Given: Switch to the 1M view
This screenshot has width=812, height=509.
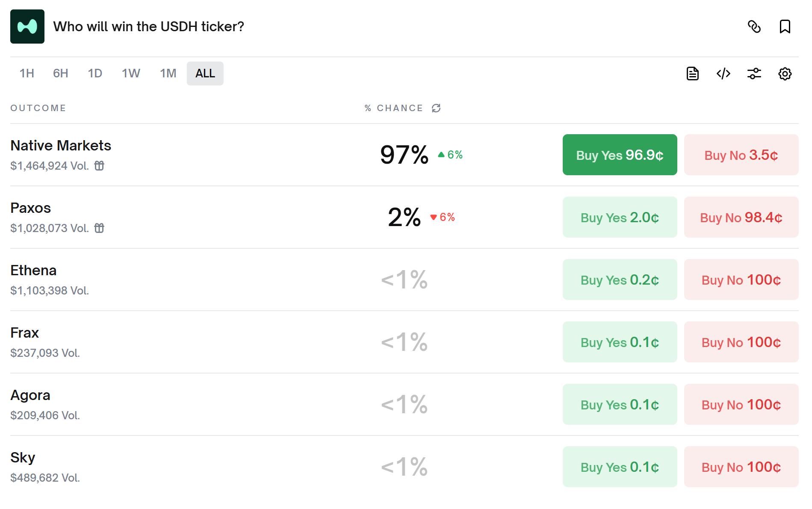Looking at the screenshot, I should tap(168, 73).
